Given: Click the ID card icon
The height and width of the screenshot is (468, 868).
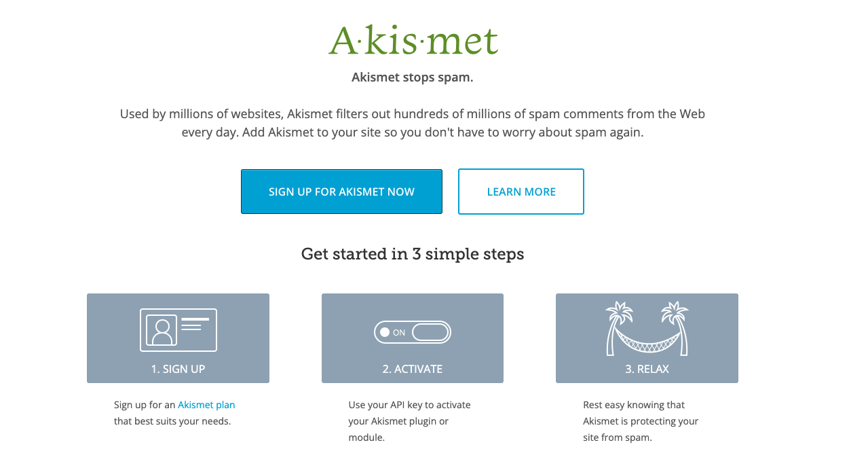Looking at the screenshot, I should coord(178,330).
